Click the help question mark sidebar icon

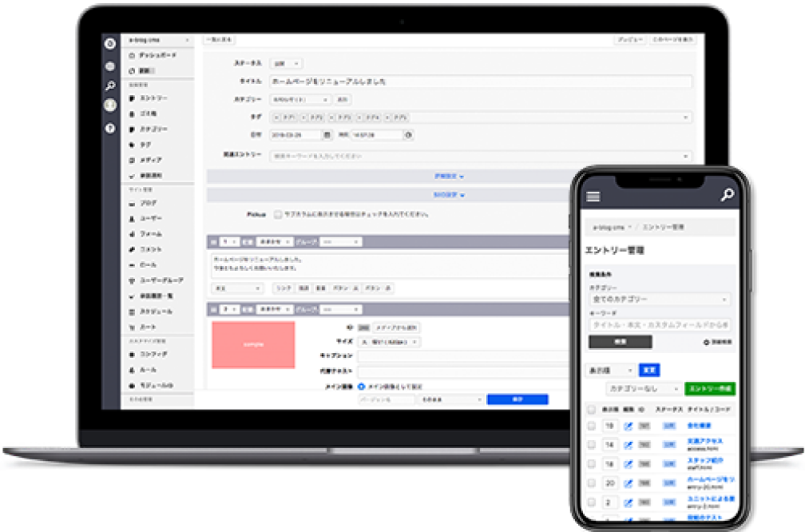point(110,128)
